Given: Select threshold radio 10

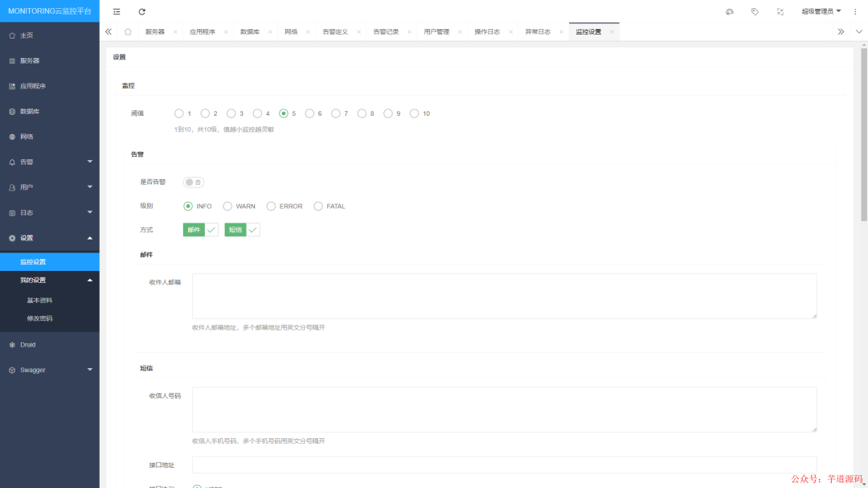Looking at the screenshot, I should pyautogui.click(x=414, y=113).
